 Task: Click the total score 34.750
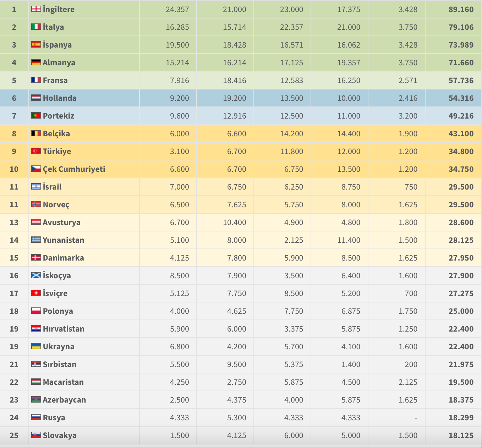461,169
